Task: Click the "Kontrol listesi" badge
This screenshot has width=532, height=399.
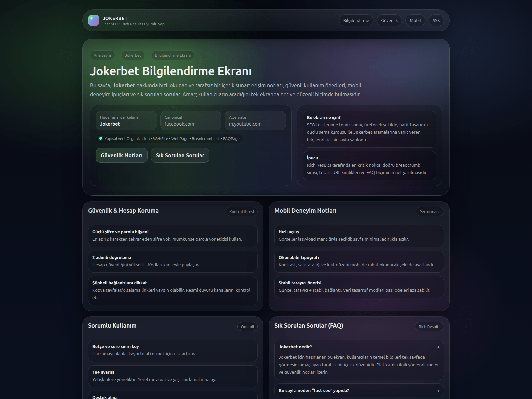Action: 242,212
